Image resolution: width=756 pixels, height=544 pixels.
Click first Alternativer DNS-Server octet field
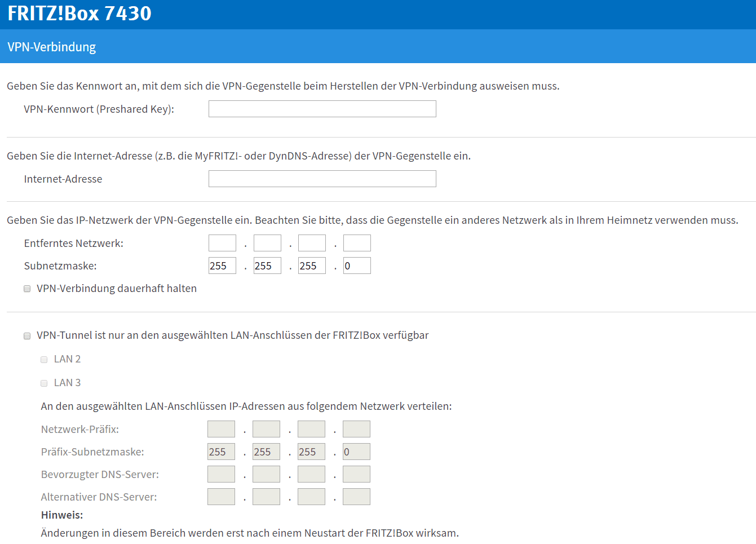(x=221, y=497)
